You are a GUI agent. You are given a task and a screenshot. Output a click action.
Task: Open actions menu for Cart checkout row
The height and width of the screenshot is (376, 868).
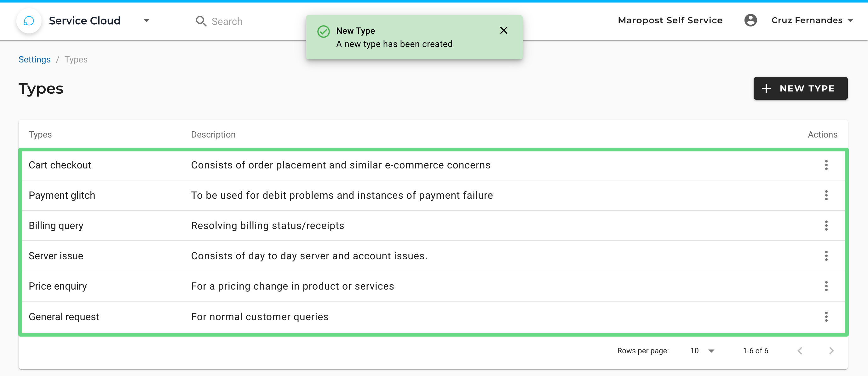[x=826, y=165]
